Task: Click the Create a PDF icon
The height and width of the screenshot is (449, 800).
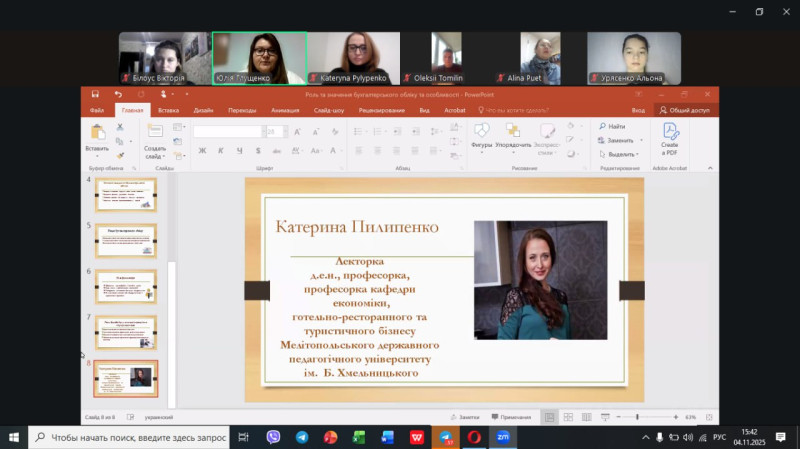Action: pos(669,132)
